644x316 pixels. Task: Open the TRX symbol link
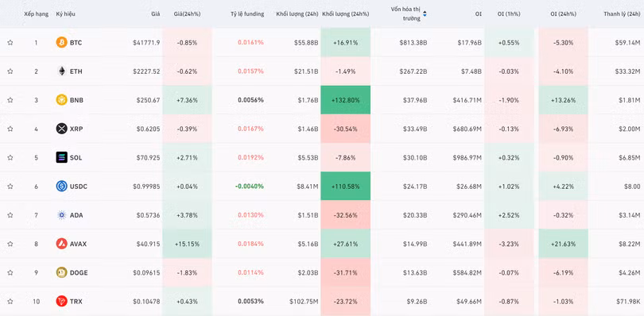pyautogui.click(x=76, y=301)
